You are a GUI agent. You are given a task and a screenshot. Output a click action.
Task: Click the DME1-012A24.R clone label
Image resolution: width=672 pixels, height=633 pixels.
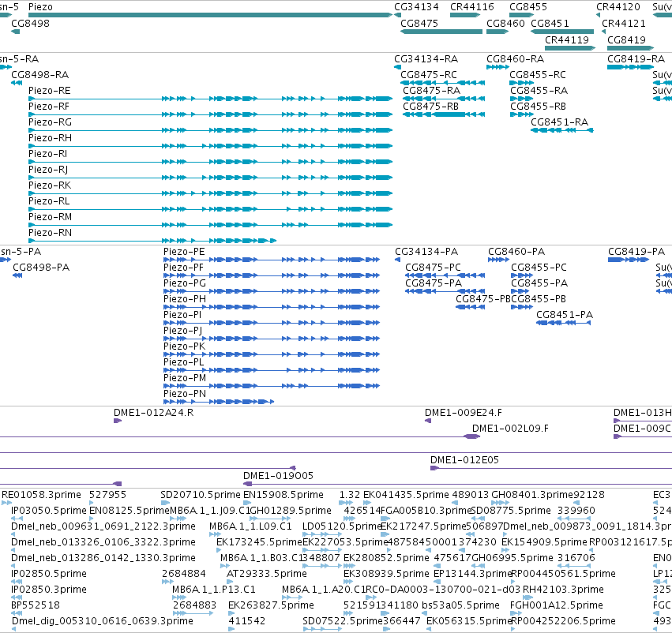(153, 413)
